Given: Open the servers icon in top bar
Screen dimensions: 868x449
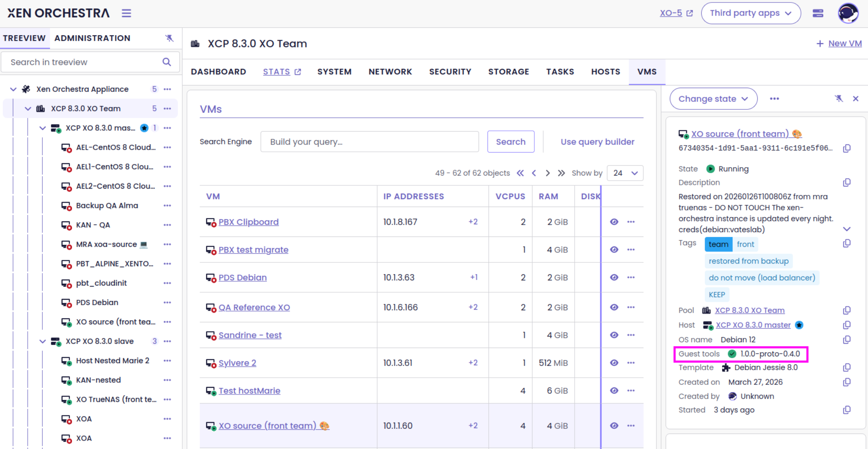Looking at the screenshot, I should point(818,13).
